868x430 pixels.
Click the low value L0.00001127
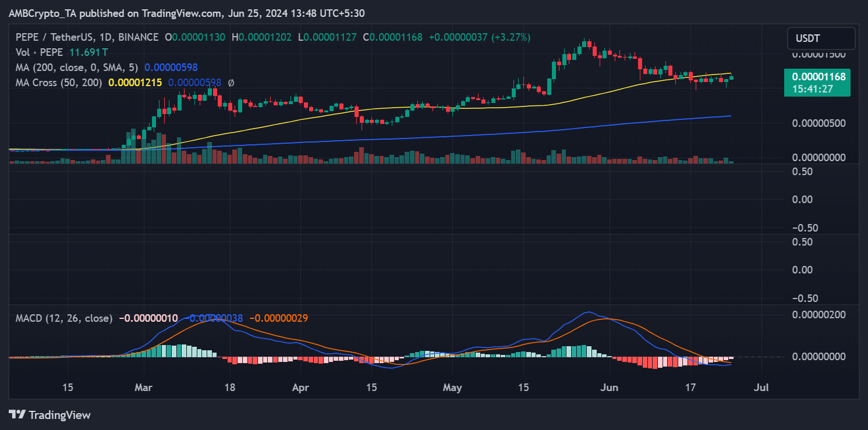(327, 37)
